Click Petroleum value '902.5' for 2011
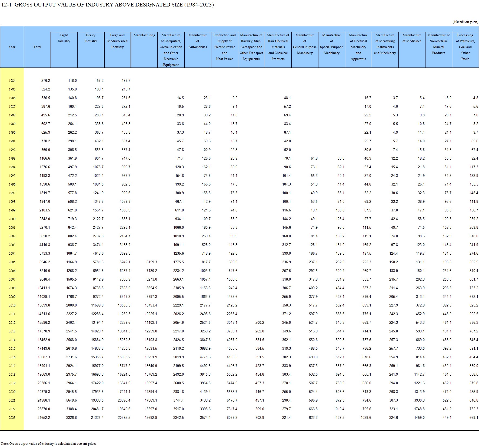The width and height of the screenshot is (479, 448). tap(474, 314)
